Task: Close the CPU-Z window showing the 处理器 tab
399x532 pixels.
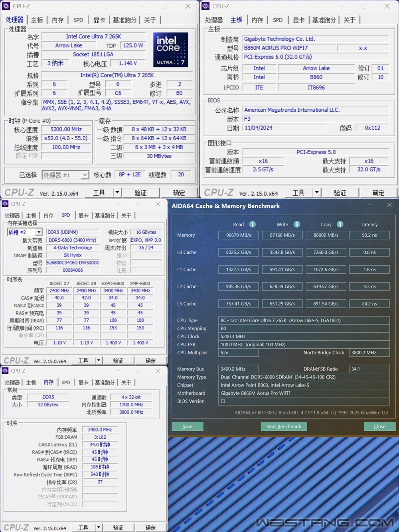Action: coord(188,6)
